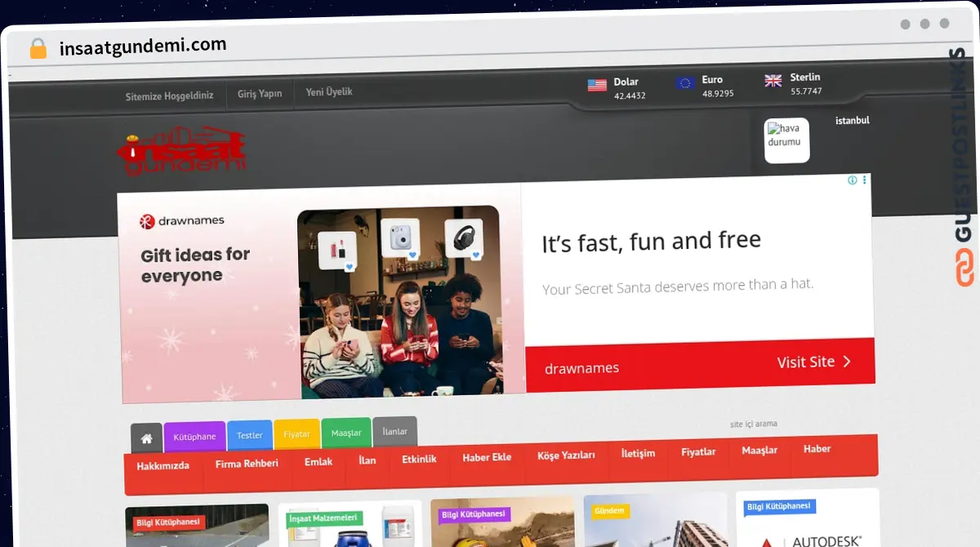Open the hava durumu weather image
The image size is (980, 547).
click(x=786, y=140)
